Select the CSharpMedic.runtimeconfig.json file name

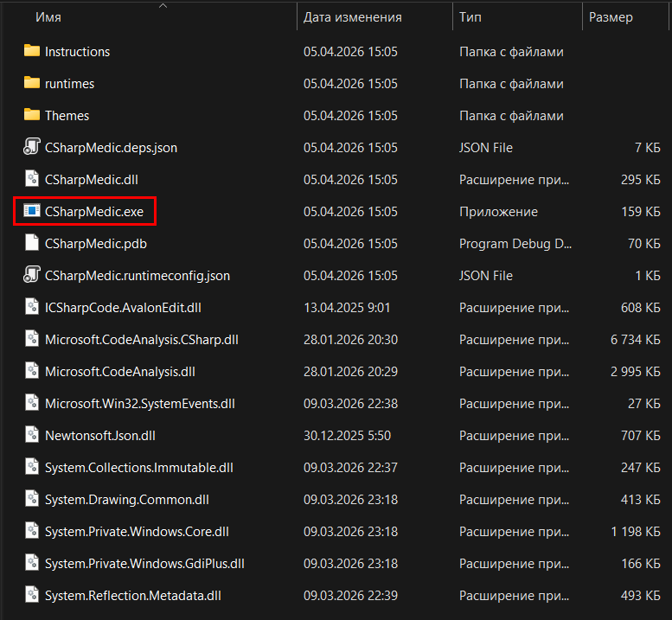click(138, 276)
